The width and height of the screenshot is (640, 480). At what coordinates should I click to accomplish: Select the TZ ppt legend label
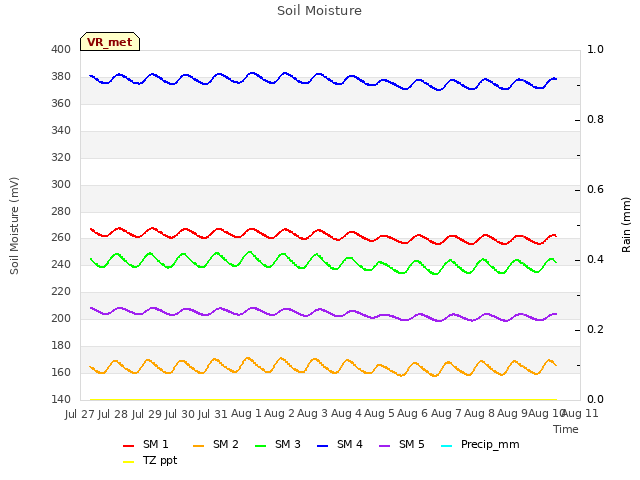(x=160, y=460)
